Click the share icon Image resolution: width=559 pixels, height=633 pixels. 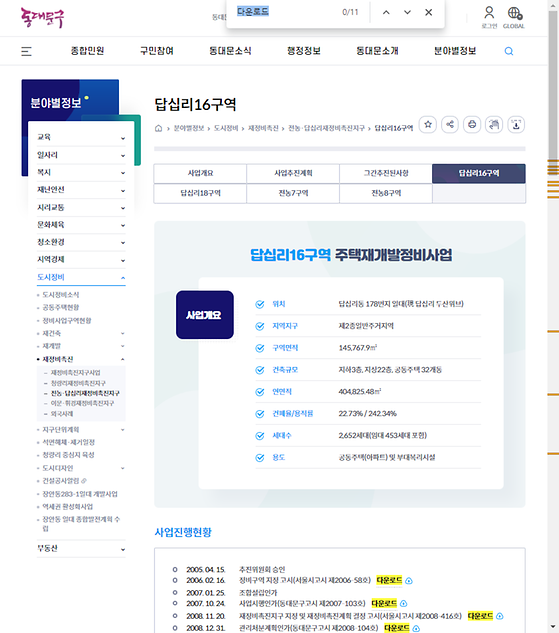click(x=450, y=124)
